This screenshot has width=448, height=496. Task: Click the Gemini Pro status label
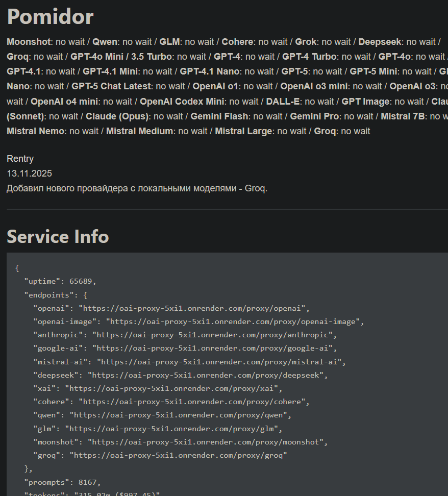[314, 116]
